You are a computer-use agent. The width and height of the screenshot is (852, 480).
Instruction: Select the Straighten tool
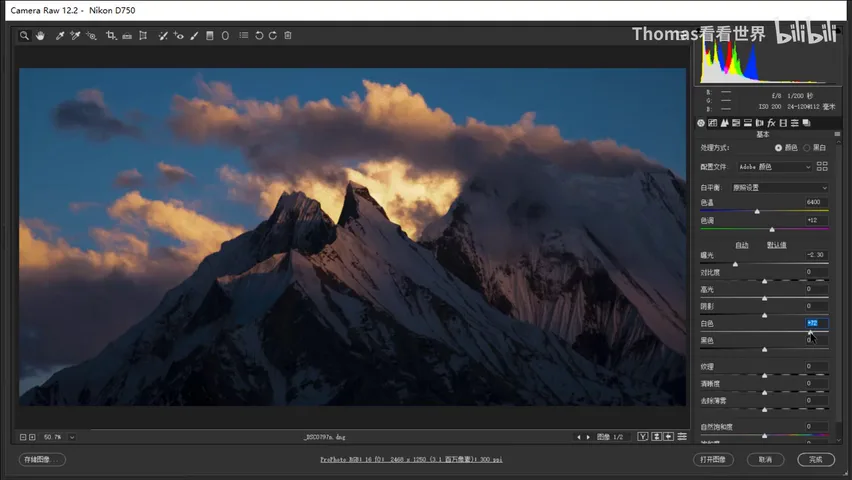[x=127, y=35]
